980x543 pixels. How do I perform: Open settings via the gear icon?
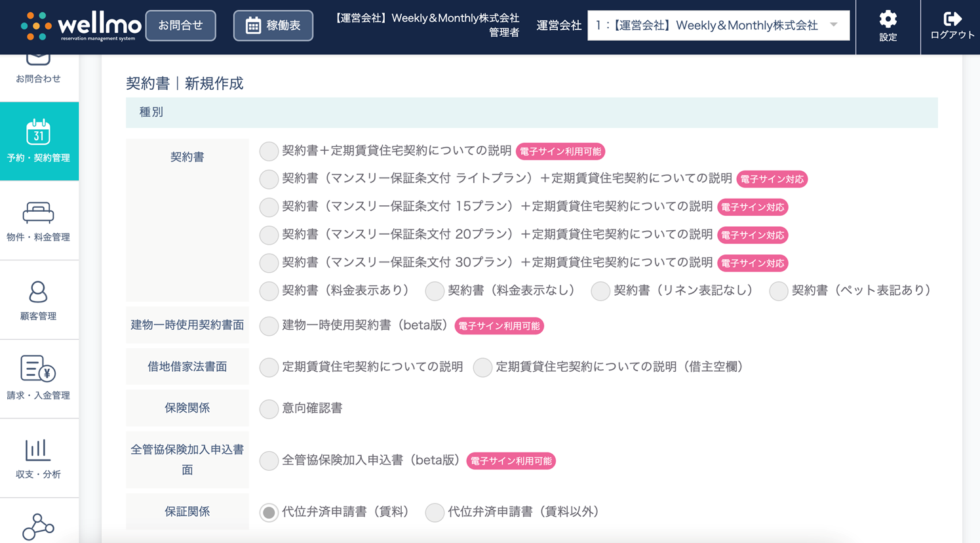888,19
